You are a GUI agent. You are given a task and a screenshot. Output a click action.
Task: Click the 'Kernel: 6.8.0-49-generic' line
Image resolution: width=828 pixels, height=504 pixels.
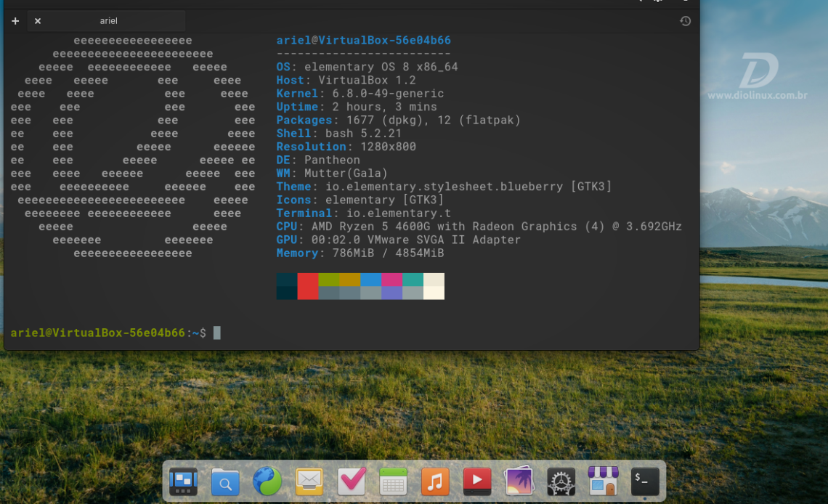pyautogui.click(x=360, y=94)
